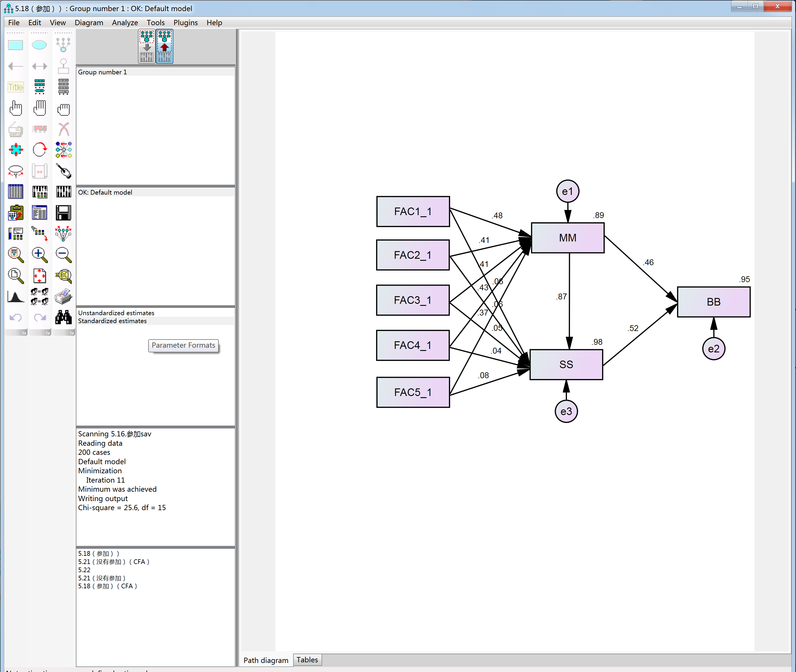Click the rotate/scroll hand tool
Image resolution: width=796 pixels, height=672 pixels.
coord(39,109)
